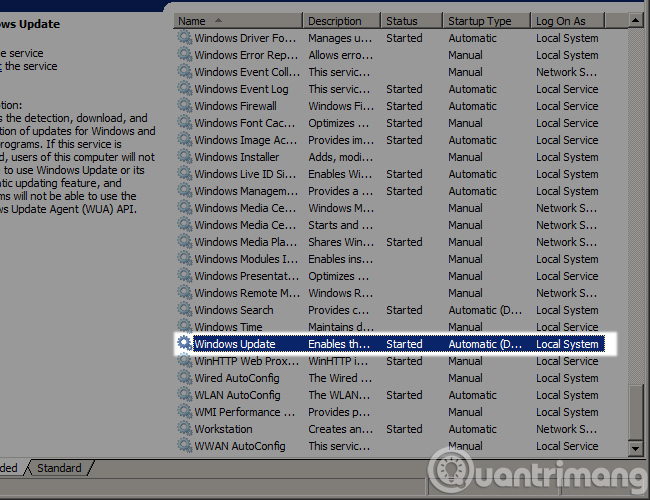Click the gear icon beside WMI Performance Adapter
Viewport: 650px width, 500px height.
[x=184, y=412]
